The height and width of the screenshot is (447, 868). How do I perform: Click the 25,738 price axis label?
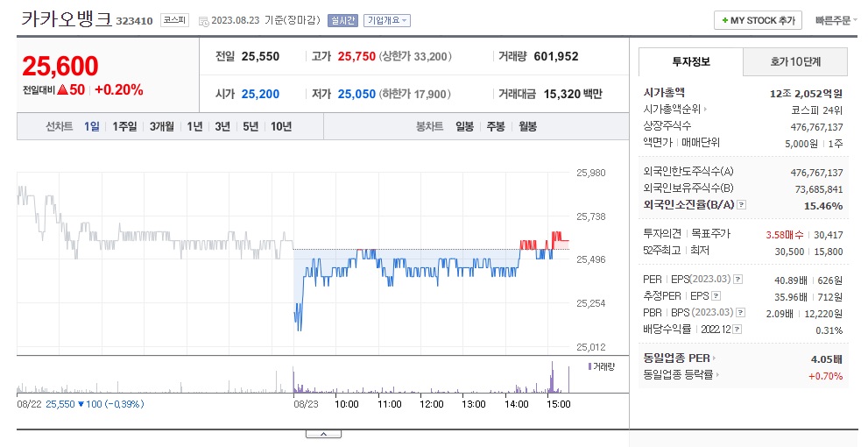[x=590, y=216]
